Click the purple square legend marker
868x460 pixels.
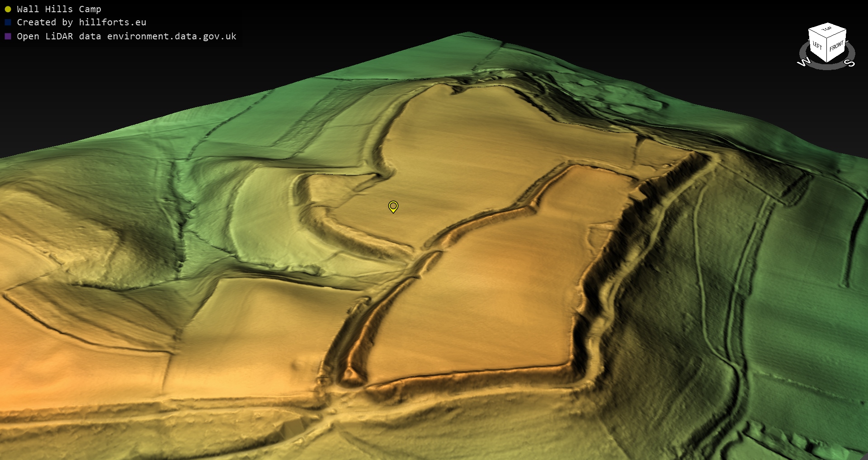coord(8,36)
